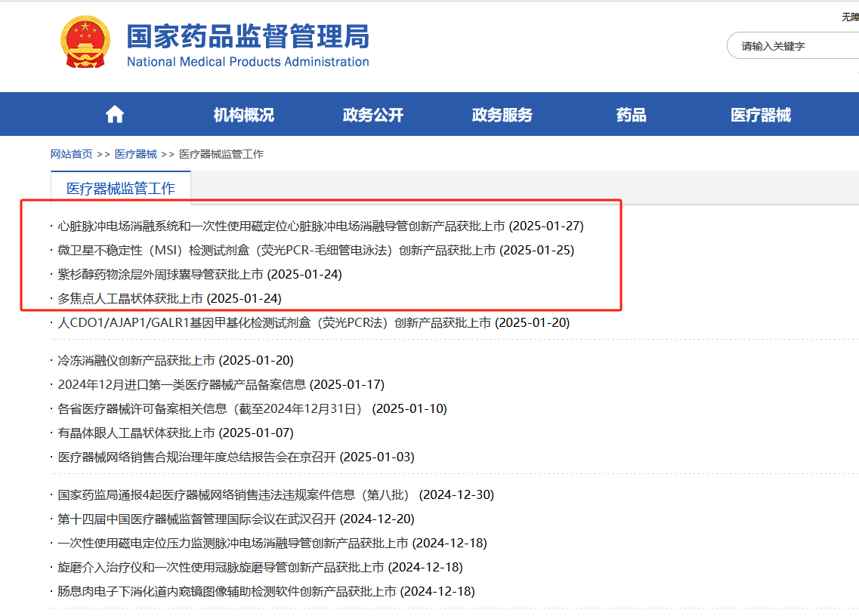Open 2024年12月进口第一类医疗器械 filing info
The image size is (859, 616).
221,384
